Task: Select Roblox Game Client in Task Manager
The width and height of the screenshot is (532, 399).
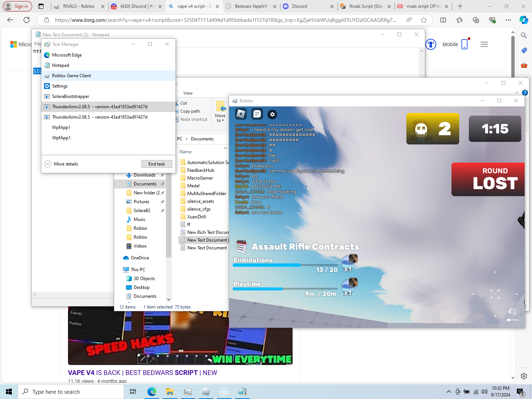Action: 108,76
